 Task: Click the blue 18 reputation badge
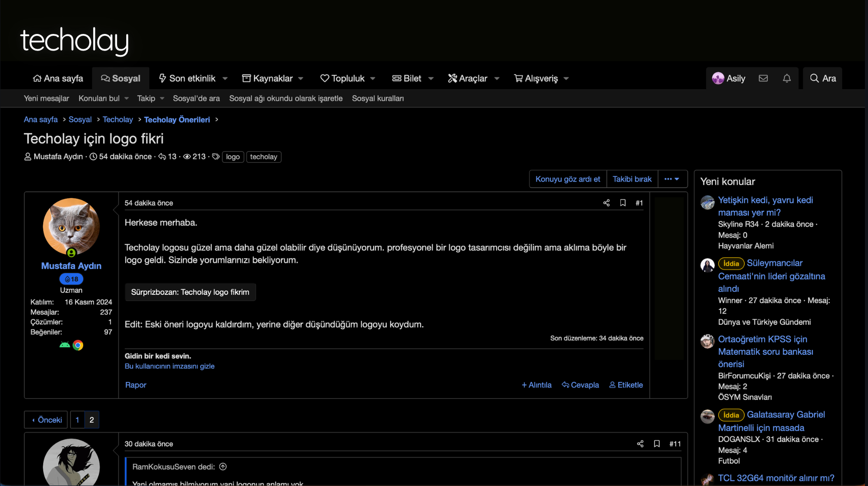[71, 279]
